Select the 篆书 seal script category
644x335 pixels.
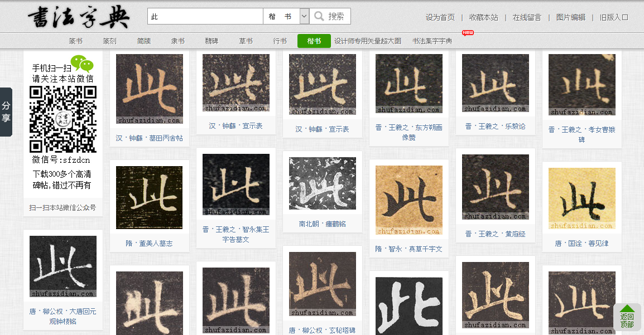click(76, 41)
